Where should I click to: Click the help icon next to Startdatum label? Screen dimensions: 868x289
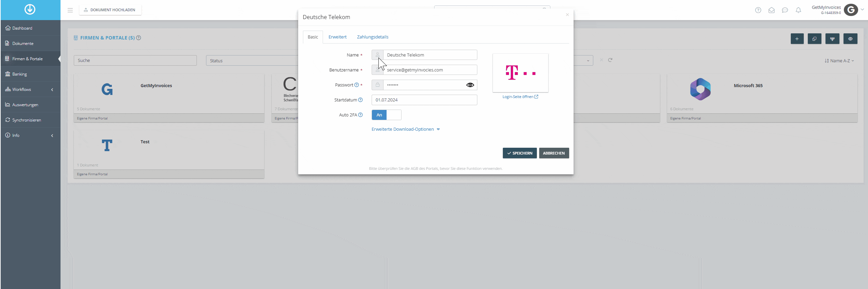click(360, 100)
